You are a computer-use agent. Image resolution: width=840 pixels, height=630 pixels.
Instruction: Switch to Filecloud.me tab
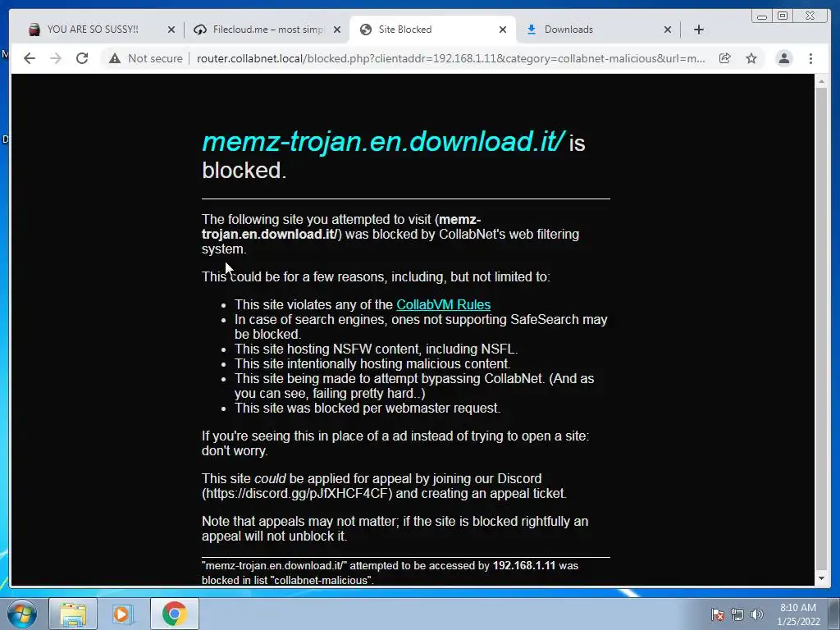[x=267, y=30]
